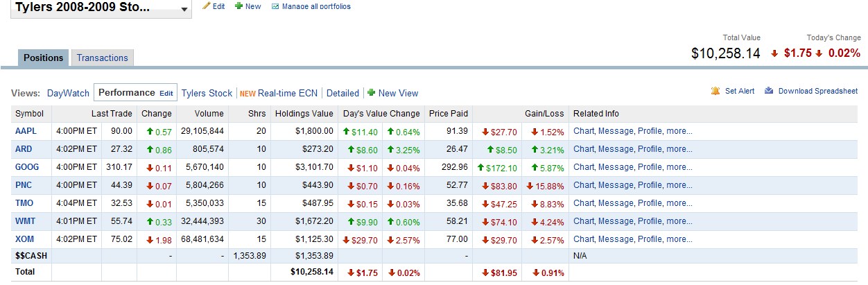Open the PNC Profile link
This screenshot has height=285, width=868.
pos(650,185)
